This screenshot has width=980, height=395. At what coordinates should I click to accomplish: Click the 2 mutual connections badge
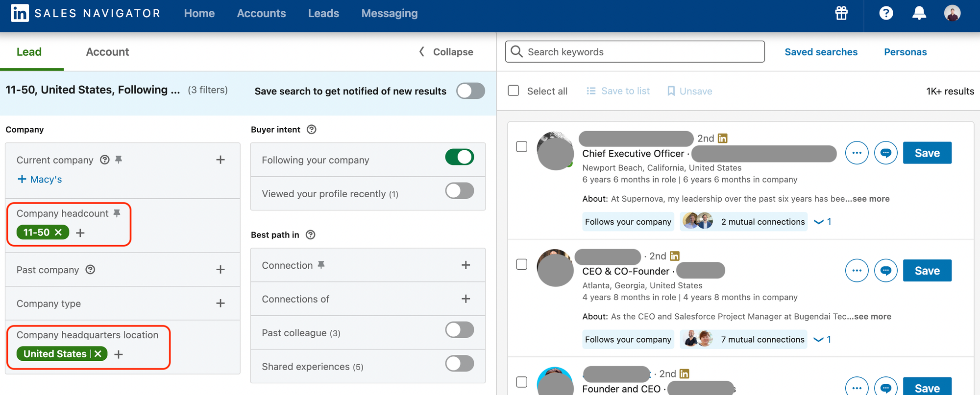(744, 222)
